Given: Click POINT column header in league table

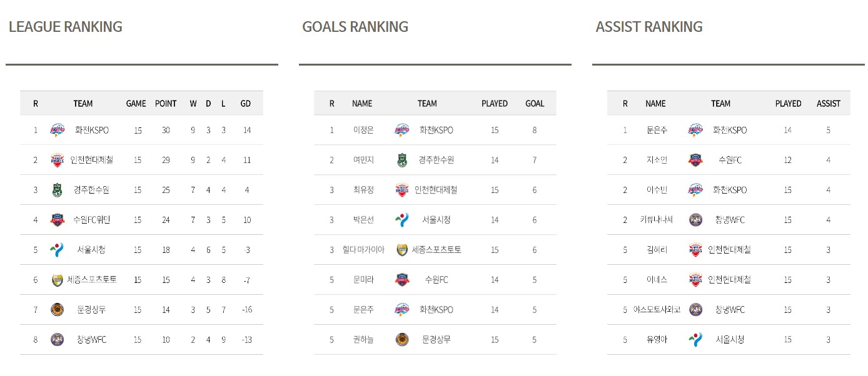Looking at the screenshot, I should pos(166,104).
